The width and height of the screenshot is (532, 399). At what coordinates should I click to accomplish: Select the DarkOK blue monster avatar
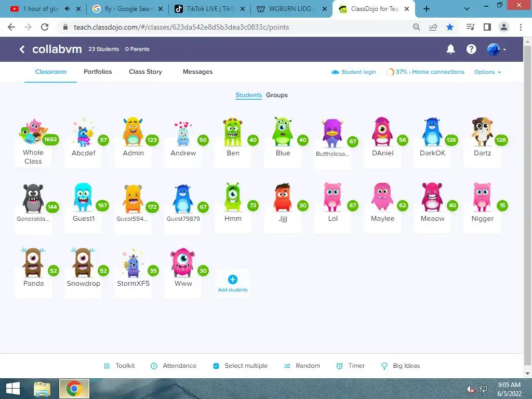pos(432,131)
